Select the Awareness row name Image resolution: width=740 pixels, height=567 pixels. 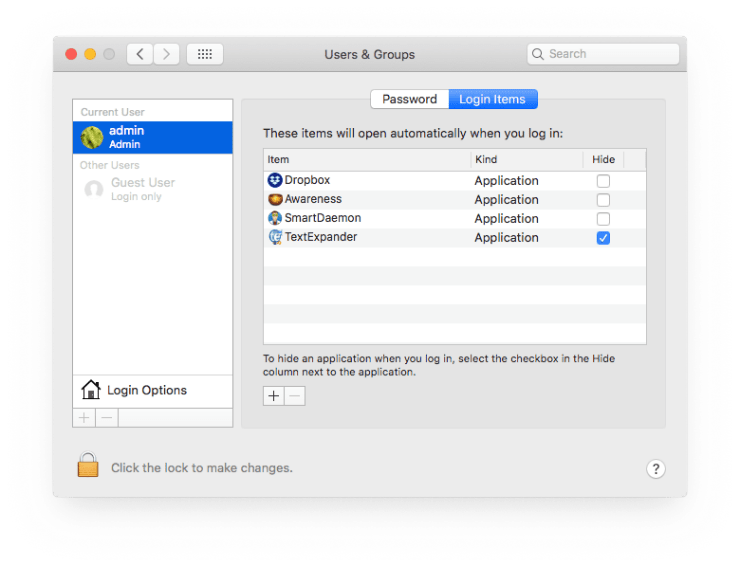(x=313, y=199)
